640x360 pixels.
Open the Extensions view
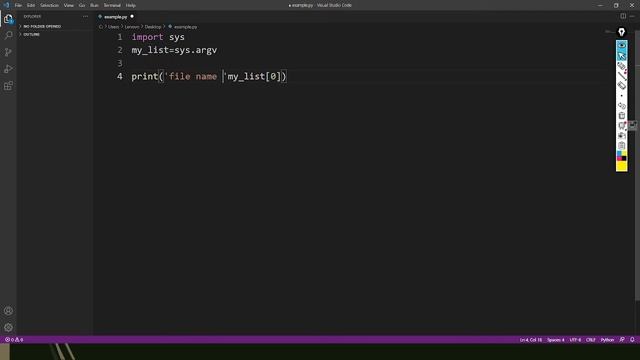coord(8,86)
